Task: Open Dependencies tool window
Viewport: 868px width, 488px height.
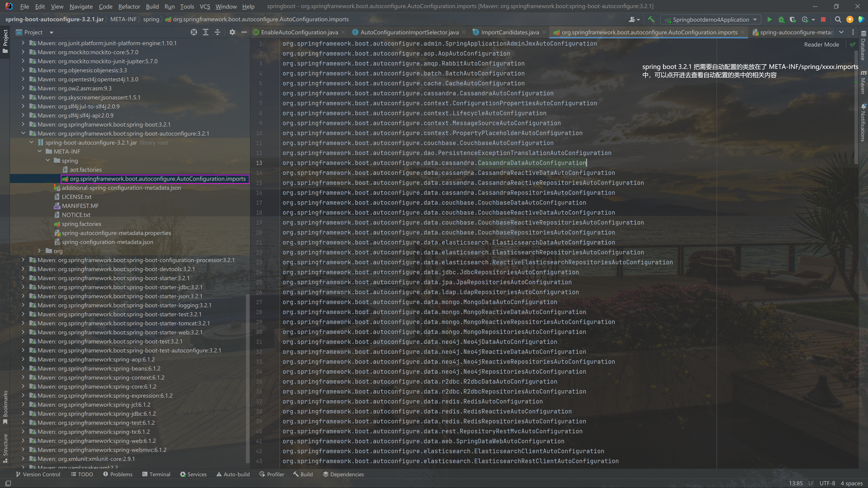Action: [343, 474]
